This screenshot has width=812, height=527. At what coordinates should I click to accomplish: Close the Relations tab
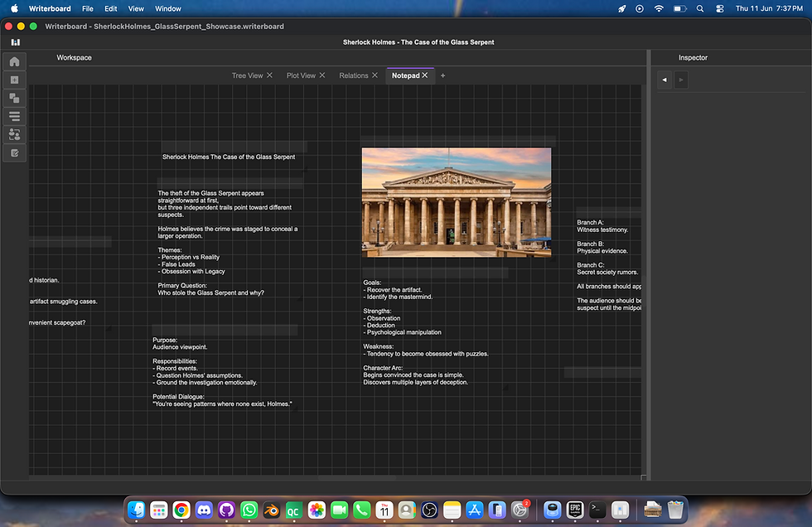[375, 75]
